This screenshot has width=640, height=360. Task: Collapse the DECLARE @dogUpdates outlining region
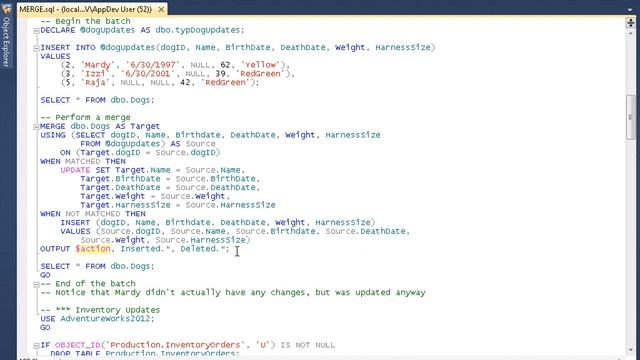pyautogui.click(x=36, y=31)
